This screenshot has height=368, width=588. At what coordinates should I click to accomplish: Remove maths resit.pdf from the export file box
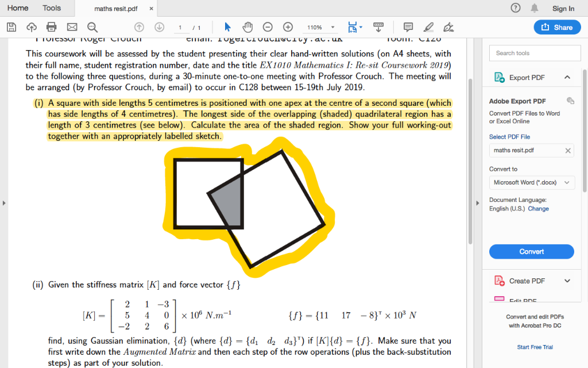(x=568, y=151)
